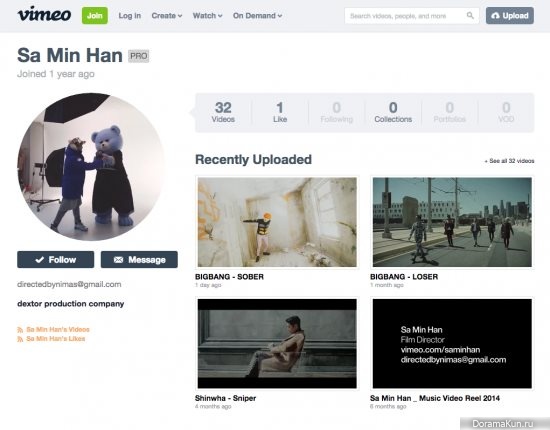
Task: Click the search magnifier icon
Action: 470,15
